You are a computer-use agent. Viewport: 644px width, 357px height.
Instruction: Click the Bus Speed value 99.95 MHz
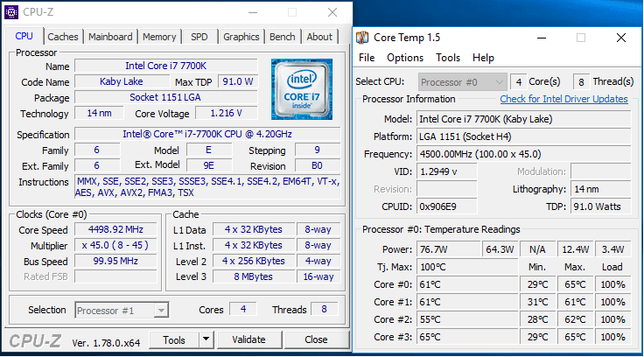coord(115,261)
